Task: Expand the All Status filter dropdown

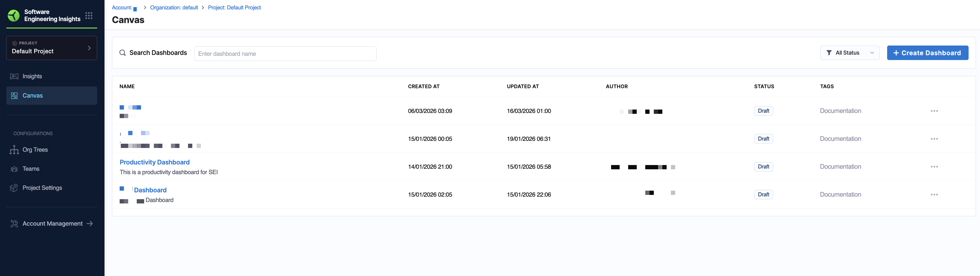Action: 850,53
